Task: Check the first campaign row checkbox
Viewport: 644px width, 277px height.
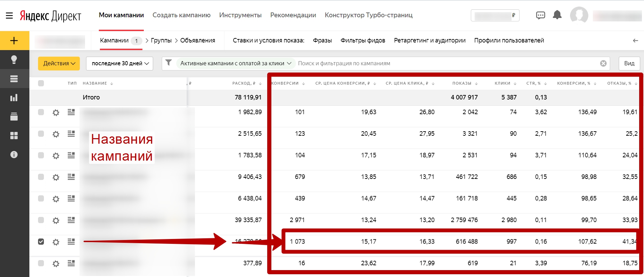Action: (41, 112)
